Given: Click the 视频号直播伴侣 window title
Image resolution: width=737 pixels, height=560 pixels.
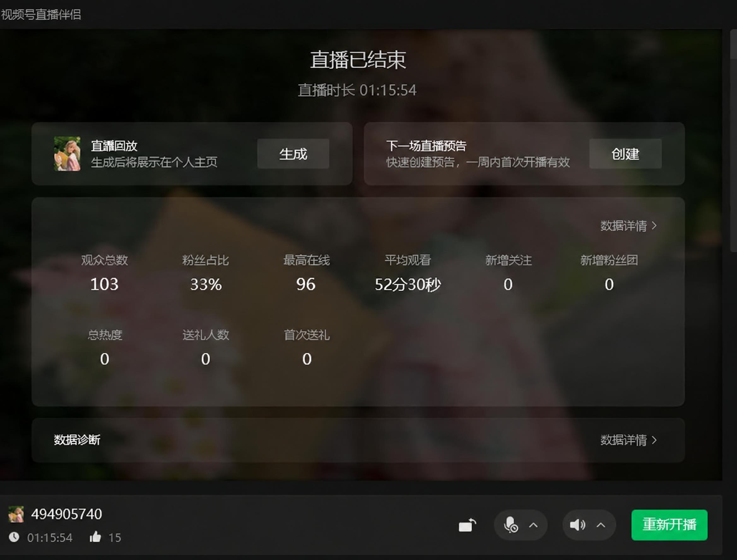Looking at the screenshot, I should [41, 14].
